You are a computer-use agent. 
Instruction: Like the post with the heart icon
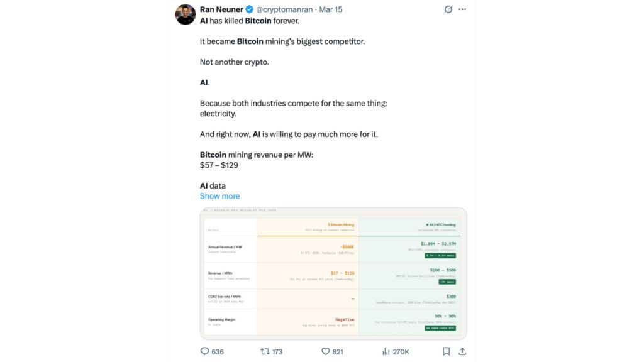pyautogui.click(x=326, y=351)
